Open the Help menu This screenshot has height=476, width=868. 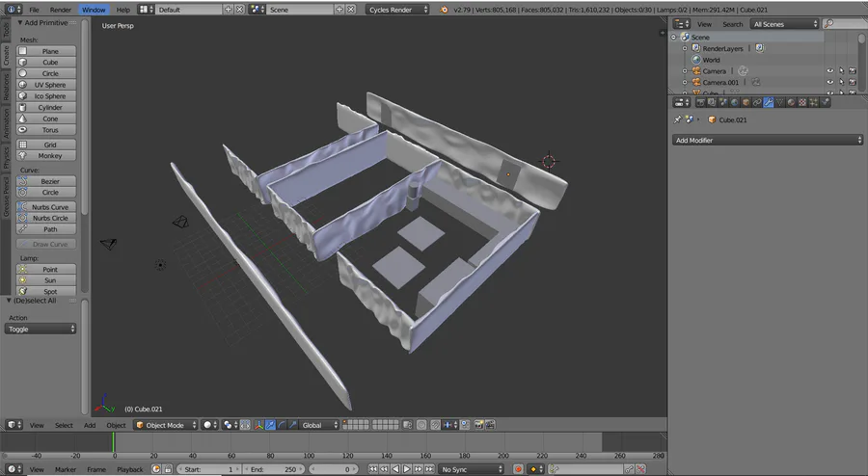(x=122, y=10)
